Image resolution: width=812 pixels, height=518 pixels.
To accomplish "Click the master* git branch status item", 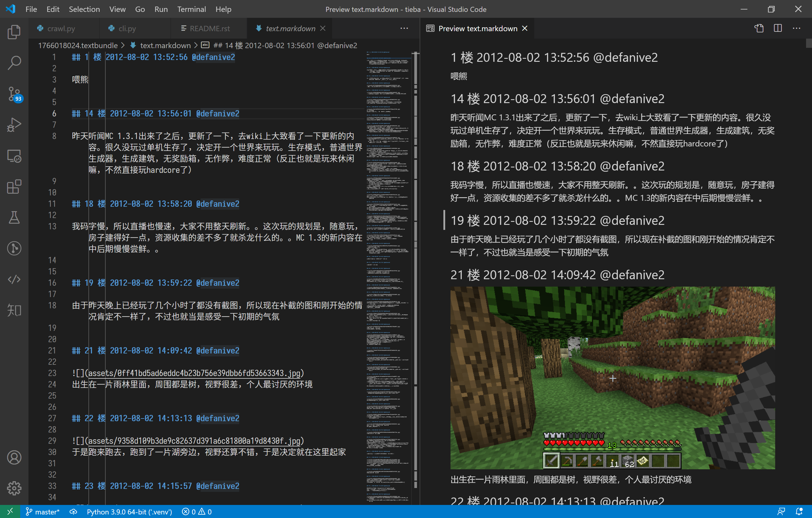I will (43, 511).
